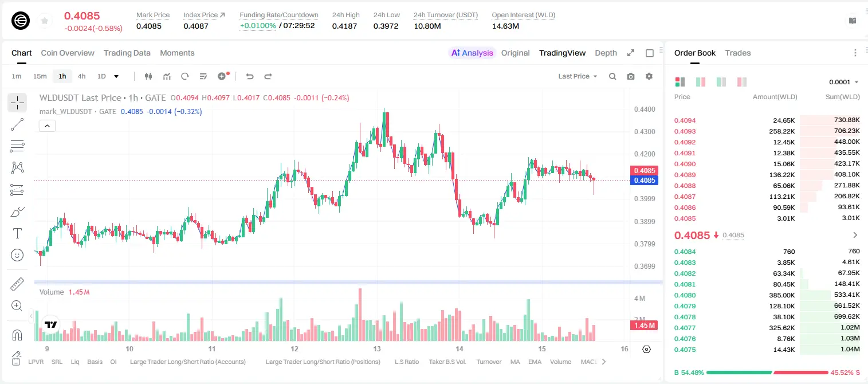The height and width of the screenshot is (384, 868).
Task: Open the 0.0001 price precision dropdown
Action: click(x=844, y=82)
